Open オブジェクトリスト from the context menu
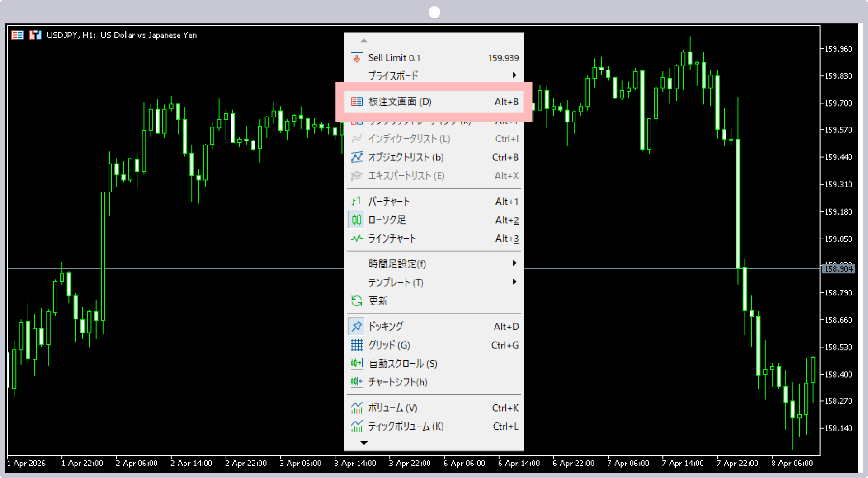The width and height of the screenshot is (868, 478). point(406,157)
